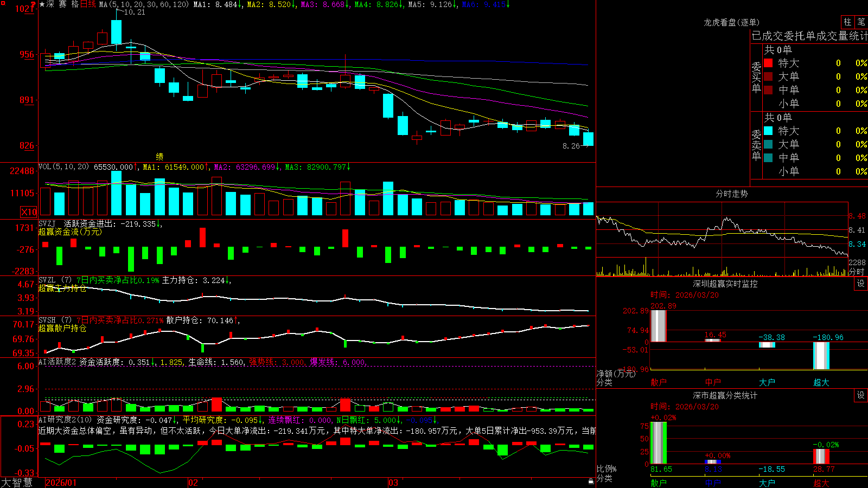This screenshot has height=488, width=868.
Task: Click the 散户 bar in 深市超赢分类统计 chart
Action: pyautogui.click(x=658, y=443)
